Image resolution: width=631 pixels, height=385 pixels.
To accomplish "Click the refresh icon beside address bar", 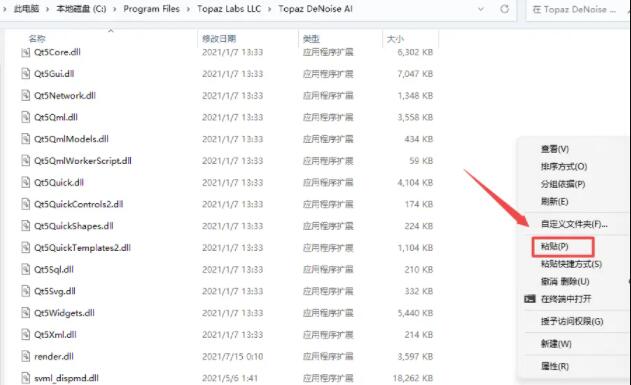I will (x=504, y=9).
